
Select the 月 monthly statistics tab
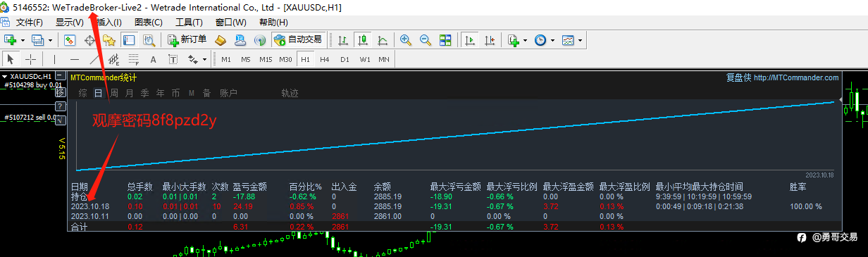(129, 93)
